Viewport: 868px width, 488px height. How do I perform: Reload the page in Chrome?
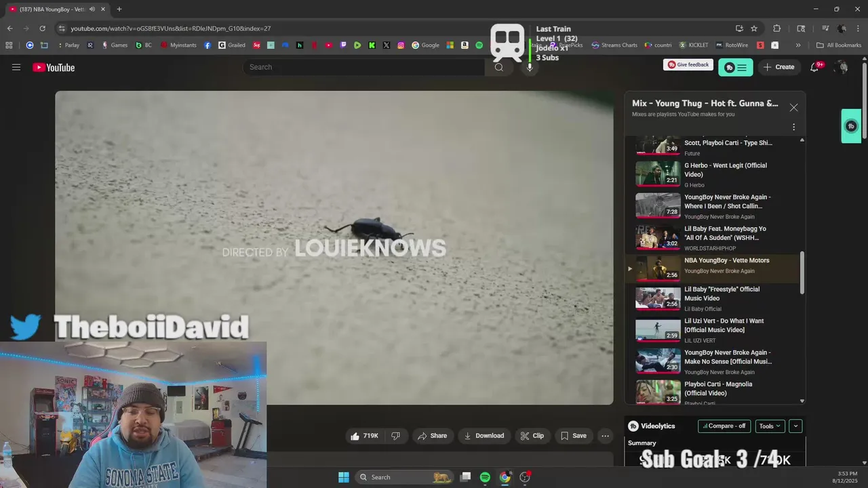(x=42, y=28)
